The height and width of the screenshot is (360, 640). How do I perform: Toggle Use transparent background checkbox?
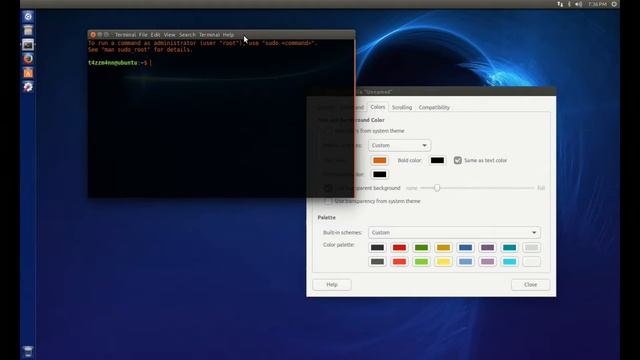click(328, 188)
